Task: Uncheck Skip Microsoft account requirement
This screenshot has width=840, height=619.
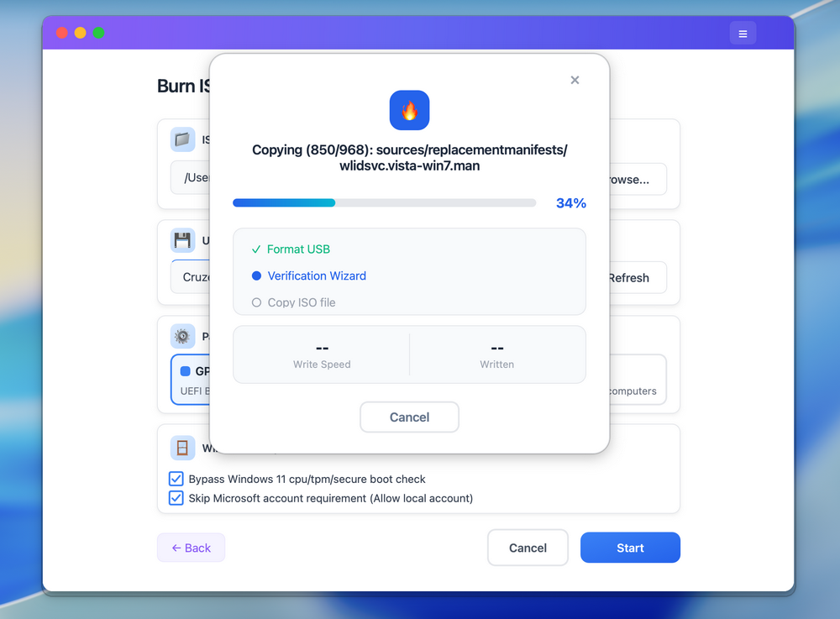Action: pyautogui.click(x=176, y=498)
